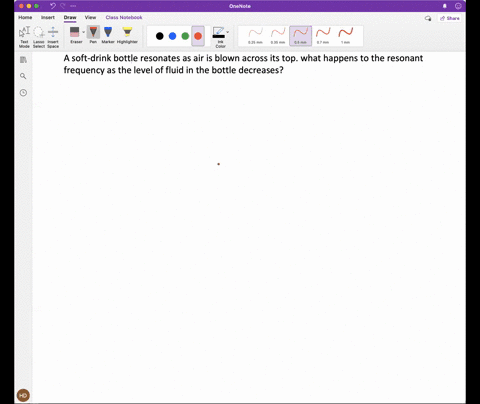Open the Home tab

pyautogui.click(x=25, y=17)
